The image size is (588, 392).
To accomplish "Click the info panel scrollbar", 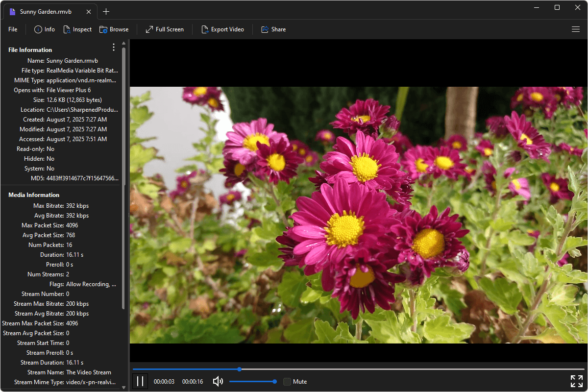I will [123, 179].
